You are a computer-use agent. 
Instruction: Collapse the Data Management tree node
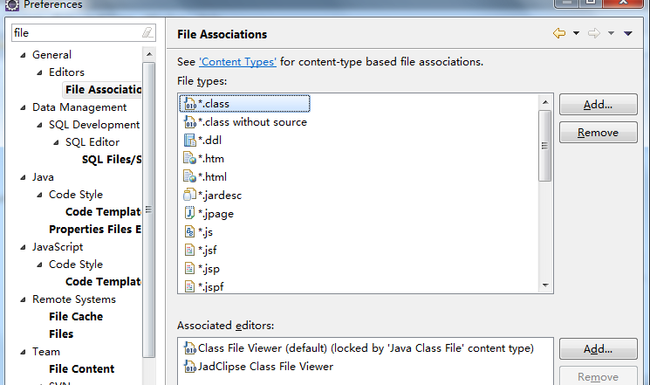coord(23,108)
